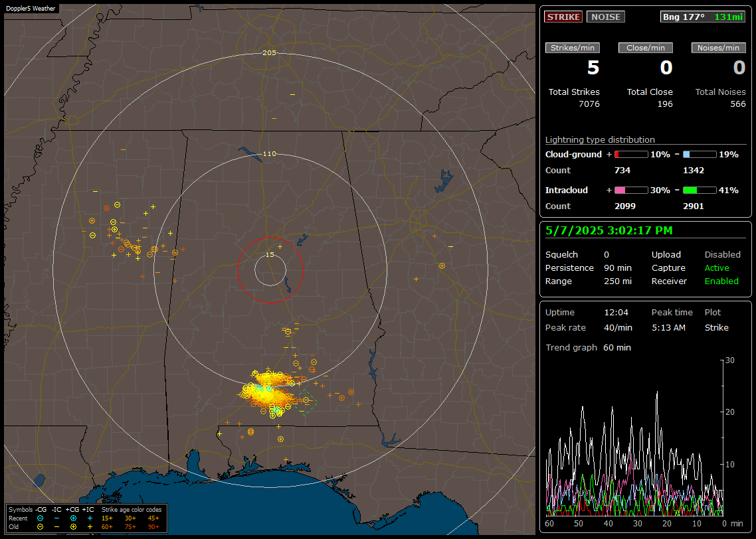Click the recent +CG cyan circled-plus symbol
Image resolution: width=756 pixels, height=539 pixels.
pos(73,518)
